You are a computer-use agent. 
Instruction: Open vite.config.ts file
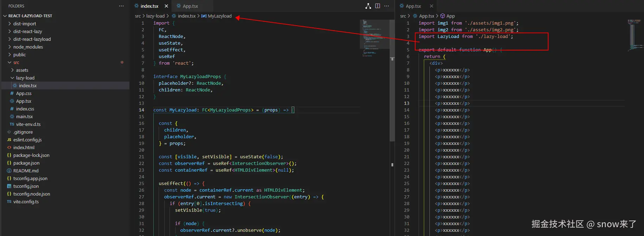(x=26, y=202)
